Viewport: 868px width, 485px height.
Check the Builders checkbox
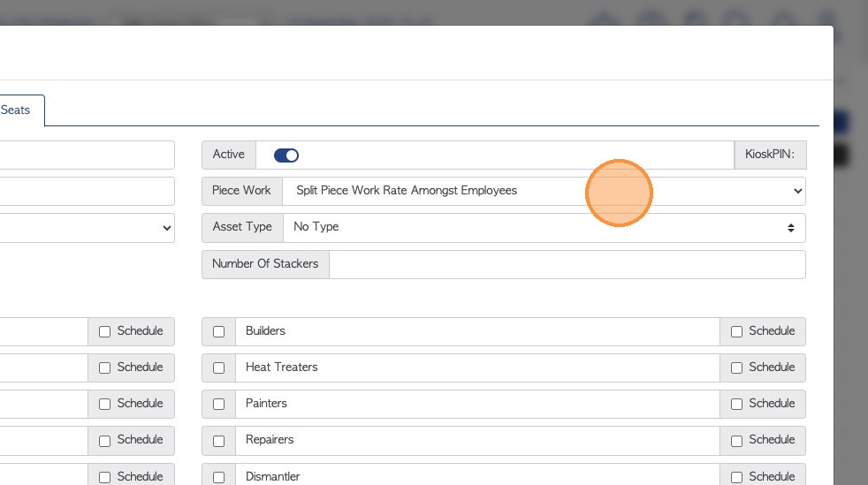[219, 332]
